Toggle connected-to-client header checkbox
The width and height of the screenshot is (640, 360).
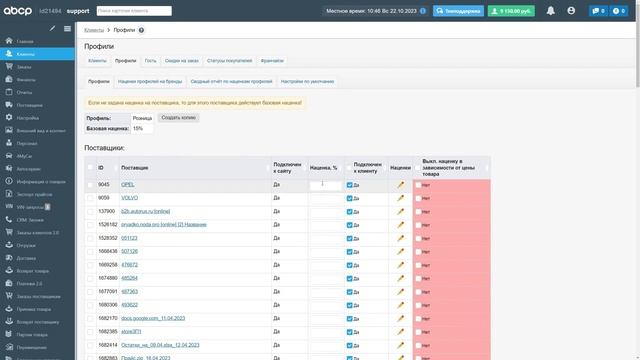(x=349, y=168)
